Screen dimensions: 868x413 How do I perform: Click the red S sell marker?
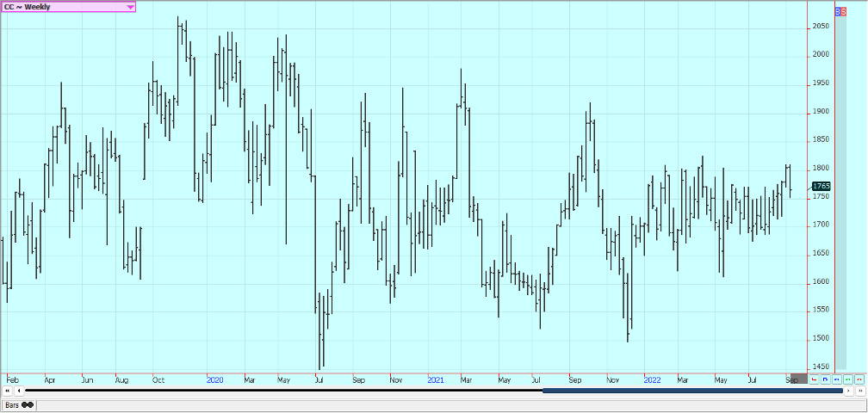[x=843, y=11]
